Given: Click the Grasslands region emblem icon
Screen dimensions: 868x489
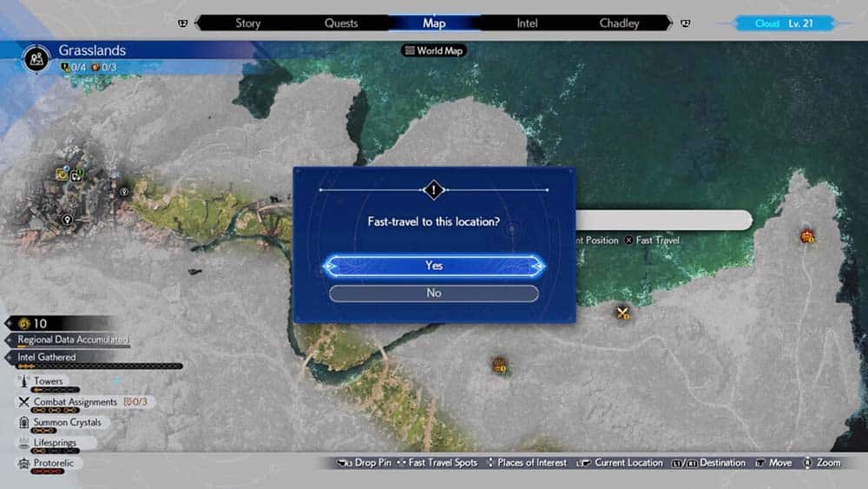Looking at the screenshot, I should pyautogui.click(x=36, y=57).
